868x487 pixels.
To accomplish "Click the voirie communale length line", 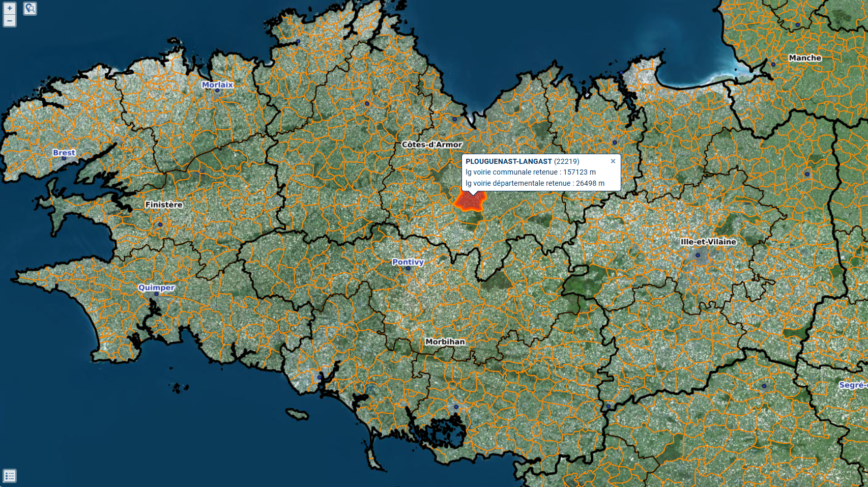I will pyautogui.click(x=530, y=173).
